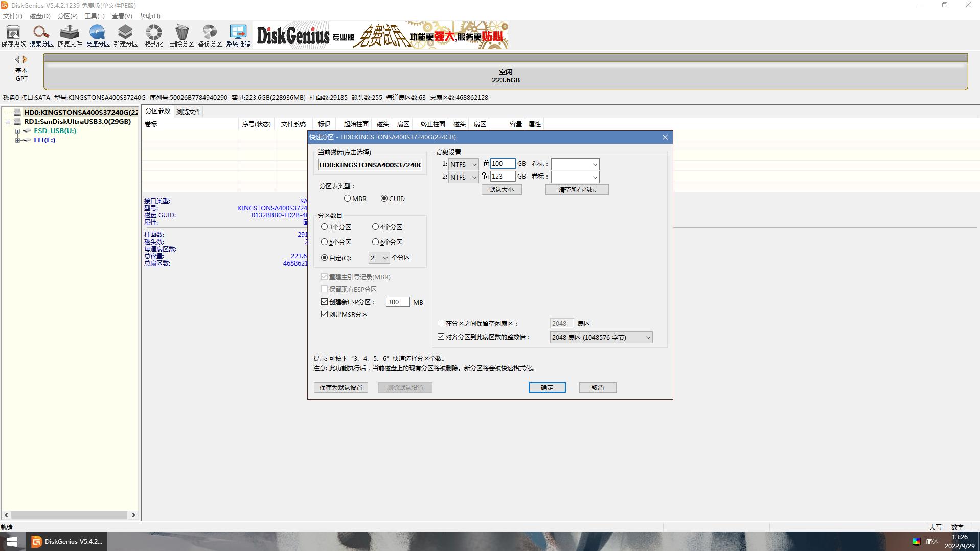Open the 工具(T) menu
Viewport: 980px width, 551px height.
tap(94, 16)
